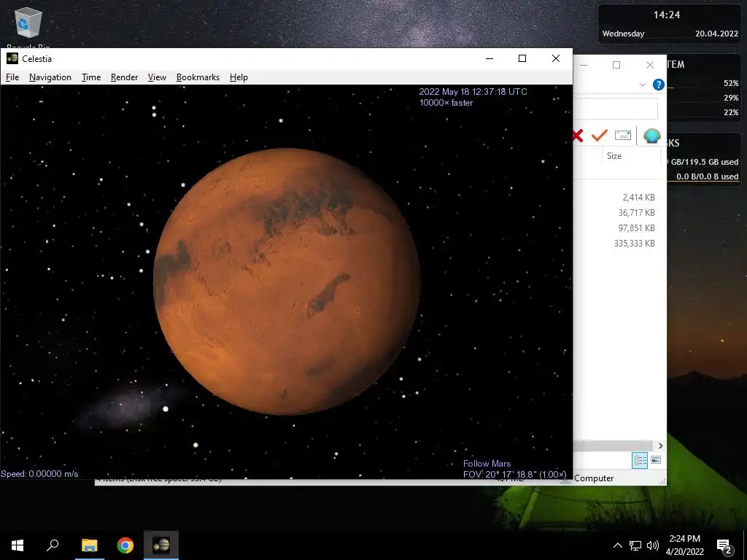Open the network tray icon
Screen dimensions: 747x560
(x=635, y=545)
